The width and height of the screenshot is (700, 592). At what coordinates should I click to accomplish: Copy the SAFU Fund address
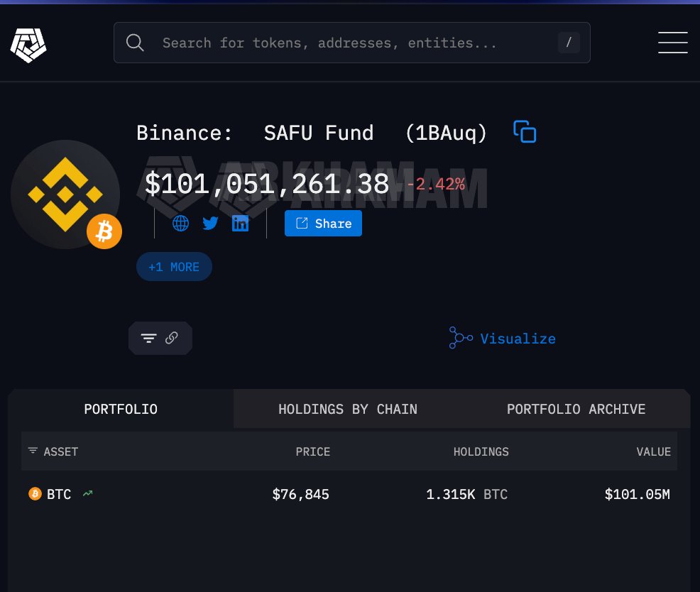coord(525,132)
